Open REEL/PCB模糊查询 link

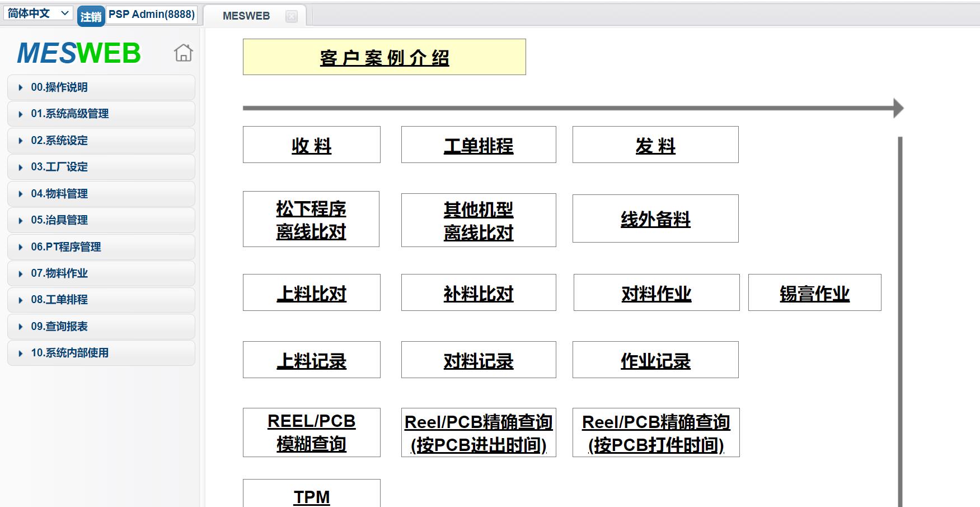pos(312,432)
